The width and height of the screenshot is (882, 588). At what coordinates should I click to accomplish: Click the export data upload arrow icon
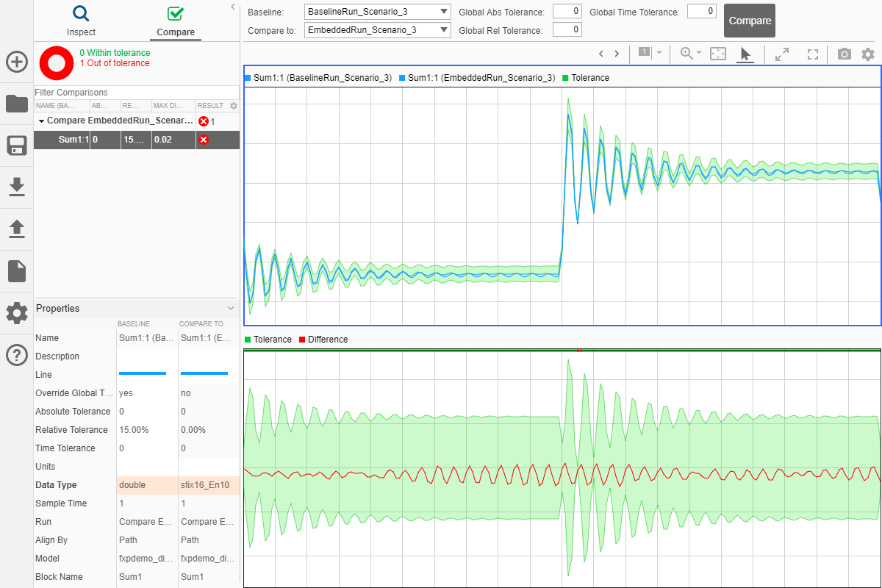coord(17,229)
